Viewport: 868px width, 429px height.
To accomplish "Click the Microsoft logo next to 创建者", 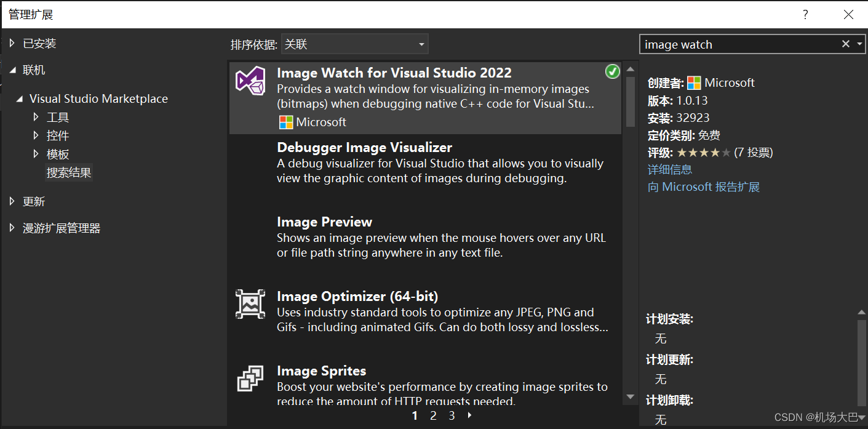I will coord(694,82).
